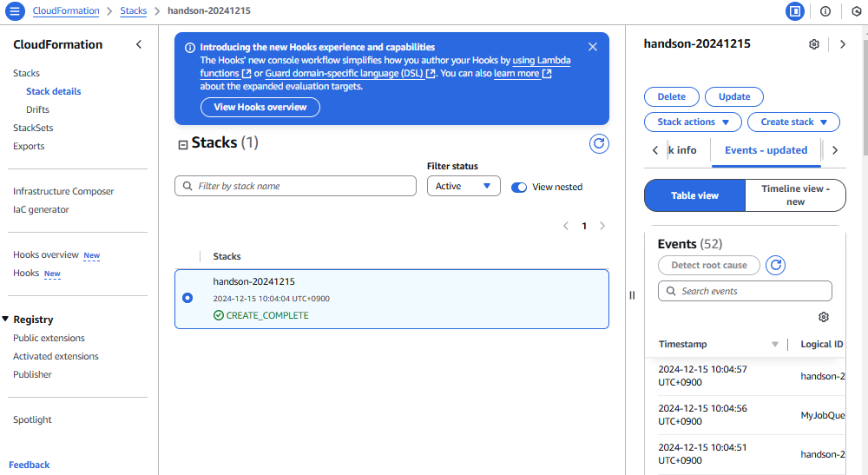Open external link icon after Lambda functions
The height and width of the screenshot is (475, 868).
[x=247, y=74]
